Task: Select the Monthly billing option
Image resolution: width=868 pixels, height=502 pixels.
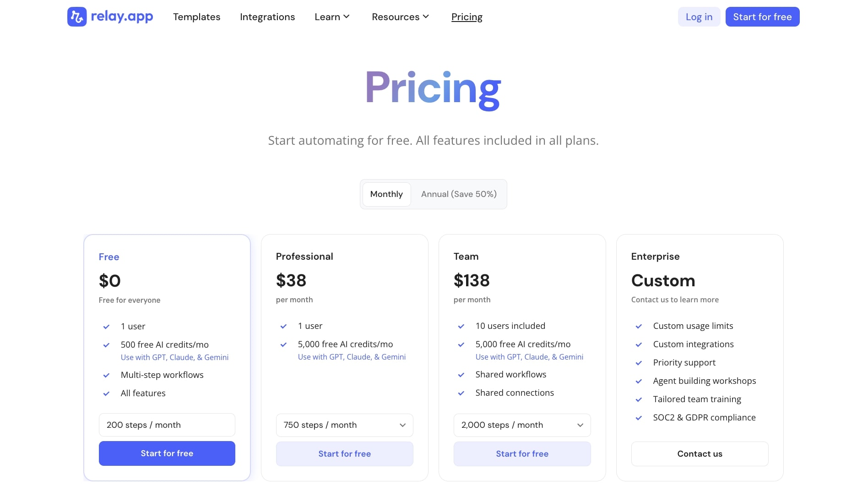Action: pyautogui.click(x=386, y=194)
